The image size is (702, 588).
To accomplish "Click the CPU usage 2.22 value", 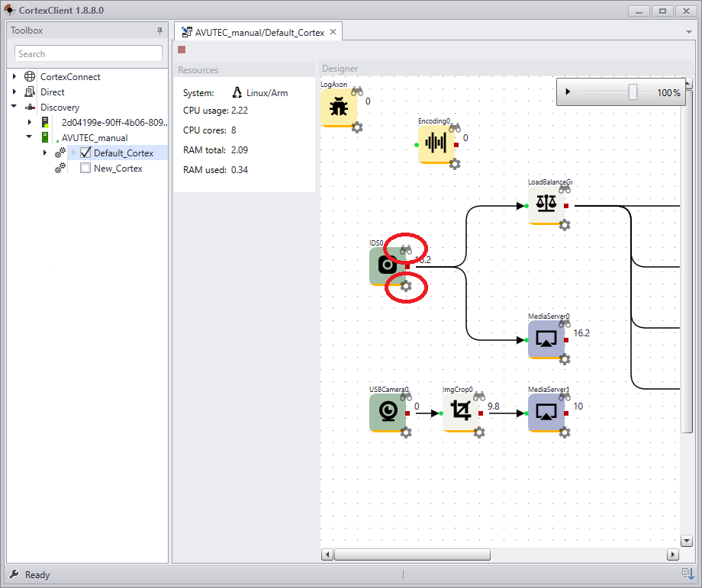I will (240, 111).
